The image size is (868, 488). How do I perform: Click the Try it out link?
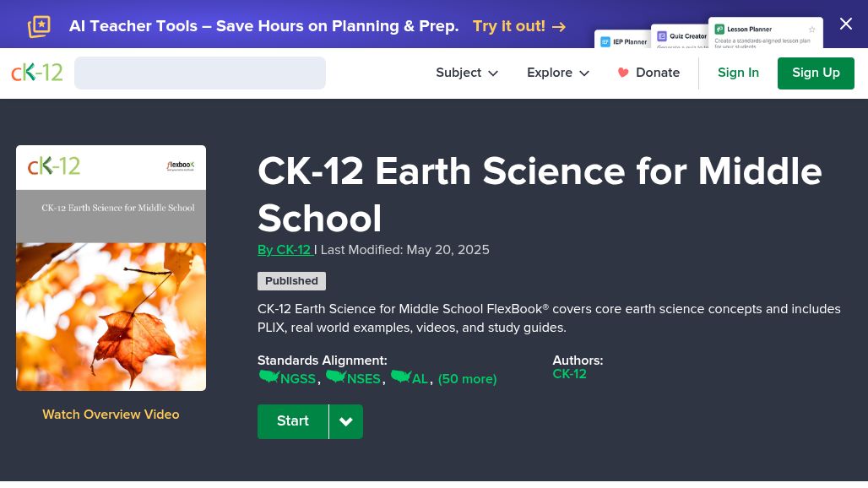click(x=509, y=26)
